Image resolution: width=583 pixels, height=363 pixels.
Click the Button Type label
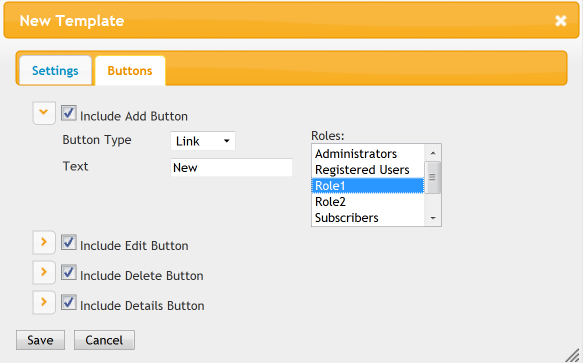tap(97, 140)
